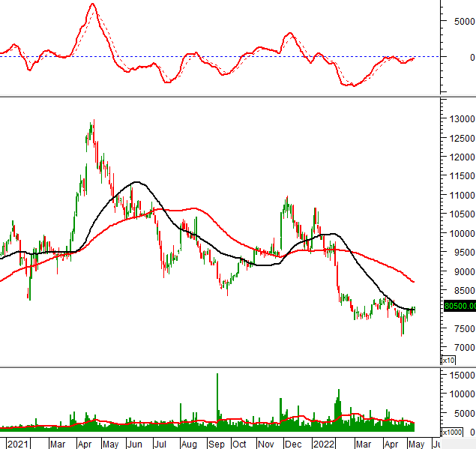Click the Jul label on the date axis
The image size is (476, 449).
coord(160,444)
